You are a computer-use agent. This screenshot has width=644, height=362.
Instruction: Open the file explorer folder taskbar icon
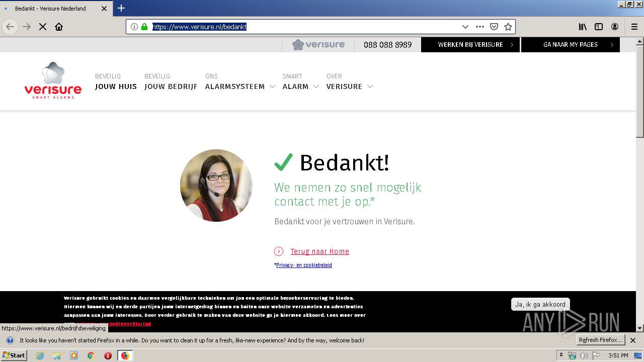click(x=57, y=355)
